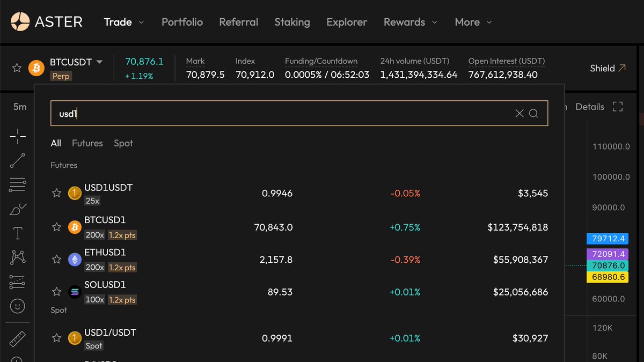The height and width of the screenshot is (362, 644).
Task: Open the Shield link
Action: [608, 68]
